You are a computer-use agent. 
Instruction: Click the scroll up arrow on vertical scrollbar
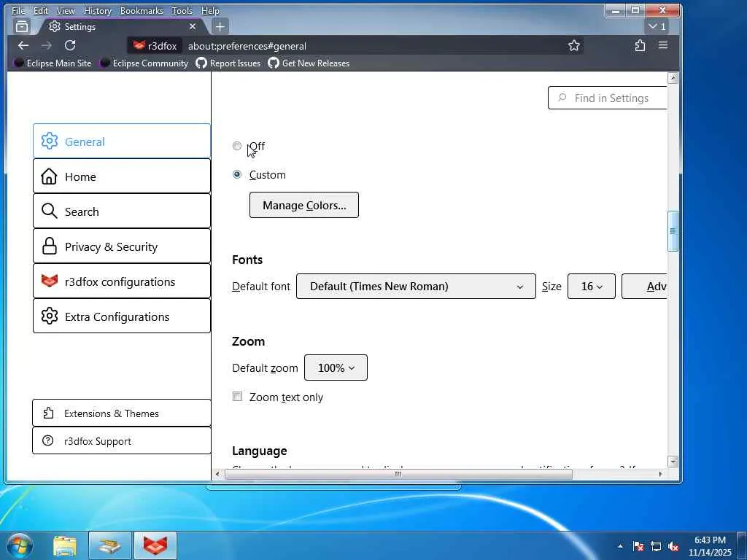673,78
